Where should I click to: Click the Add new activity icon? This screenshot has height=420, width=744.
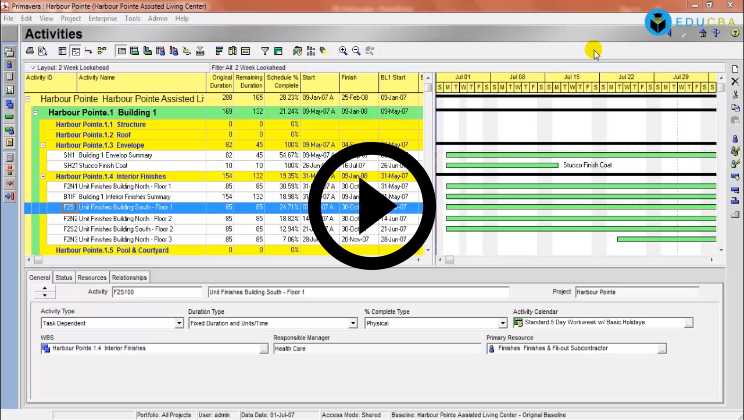point(735,69)
